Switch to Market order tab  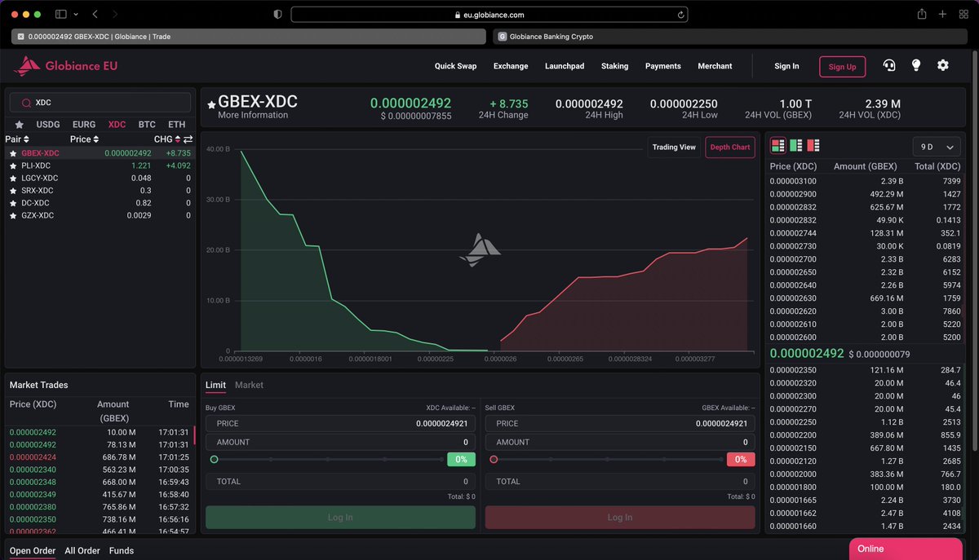click(249, 385)
